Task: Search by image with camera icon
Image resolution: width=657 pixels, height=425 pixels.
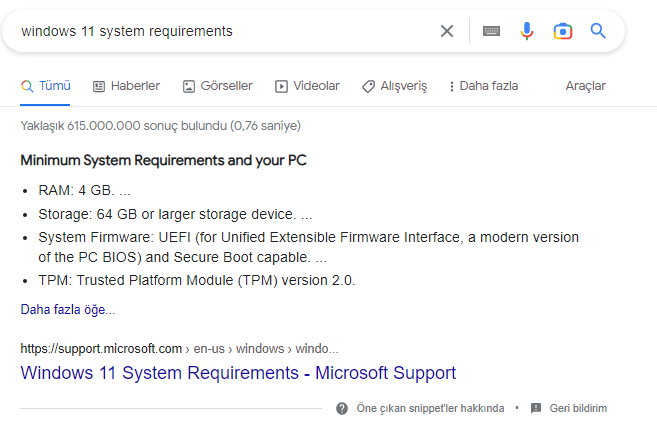Action: pos(563,31)
